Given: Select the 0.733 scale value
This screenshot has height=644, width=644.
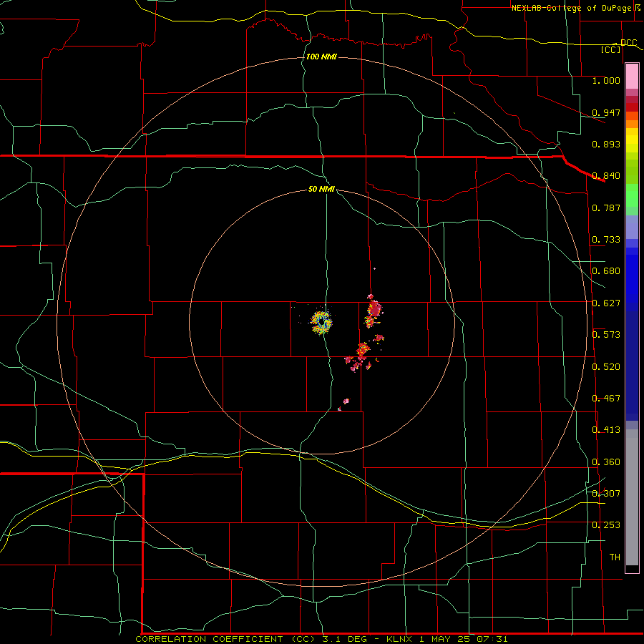Looking at the screenshot, I should (606, 239).
